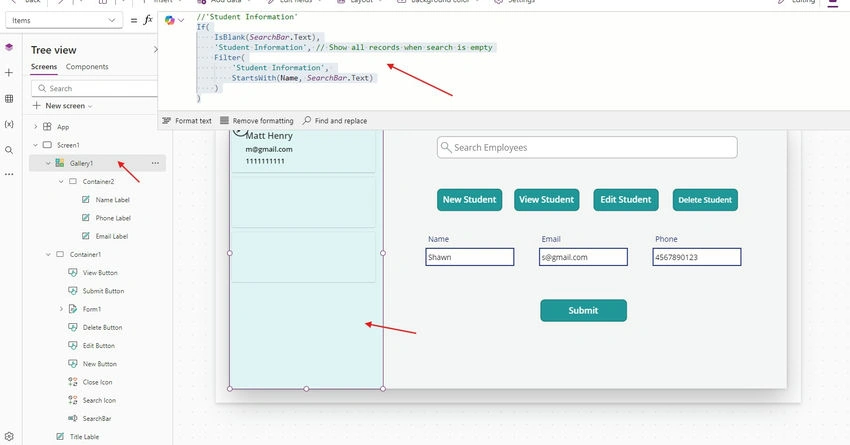Collapse the Screen1 node
The image size is (850, 445).
click(x=36, y=145)
